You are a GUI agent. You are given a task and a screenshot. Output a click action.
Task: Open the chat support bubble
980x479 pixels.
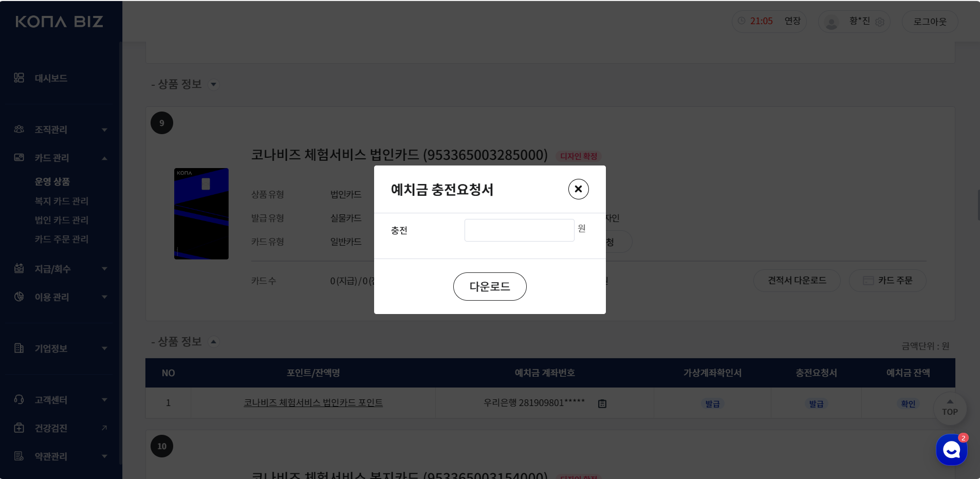point(952,450)
